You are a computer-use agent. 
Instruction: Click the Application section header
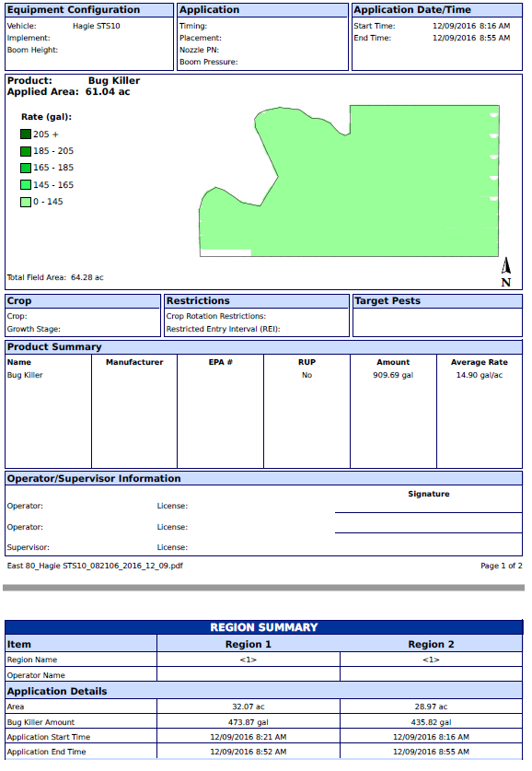tap(263, 10)
